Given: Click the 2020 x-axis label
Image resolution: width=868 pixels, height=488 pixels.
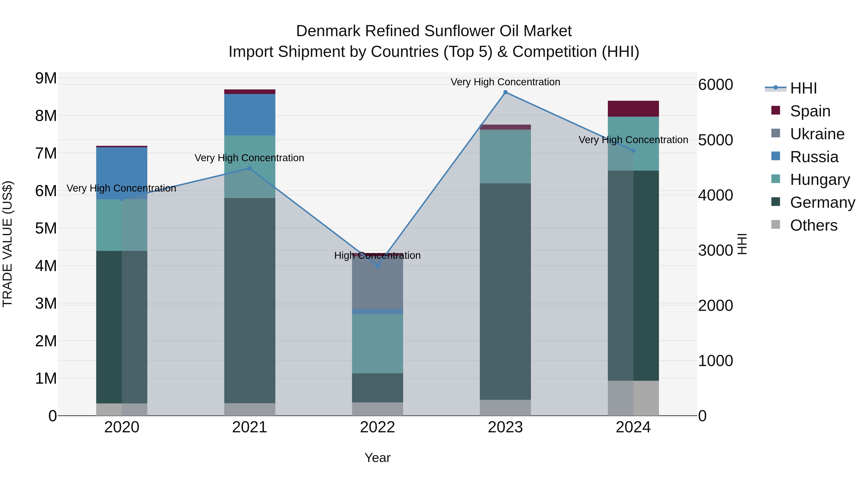Looking at the screenshot, I should [122, 427].
